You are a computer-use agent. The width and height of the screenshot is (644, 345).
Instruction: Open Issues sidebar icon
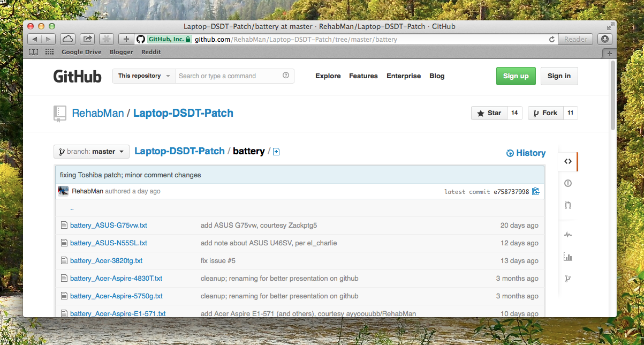(568, 183)
